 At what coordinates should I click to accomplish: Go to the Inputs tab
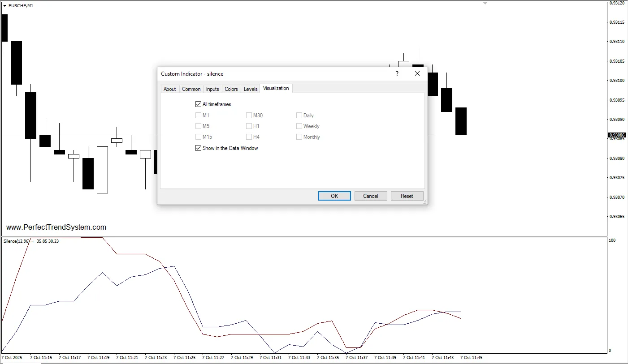click(212, 89)
